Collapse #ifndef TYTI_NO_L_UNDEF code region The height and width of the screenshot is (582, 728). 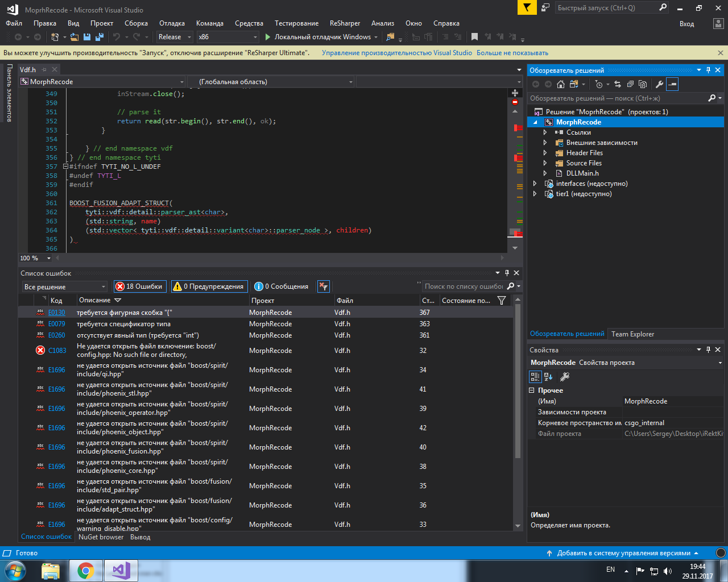[65, 167]
